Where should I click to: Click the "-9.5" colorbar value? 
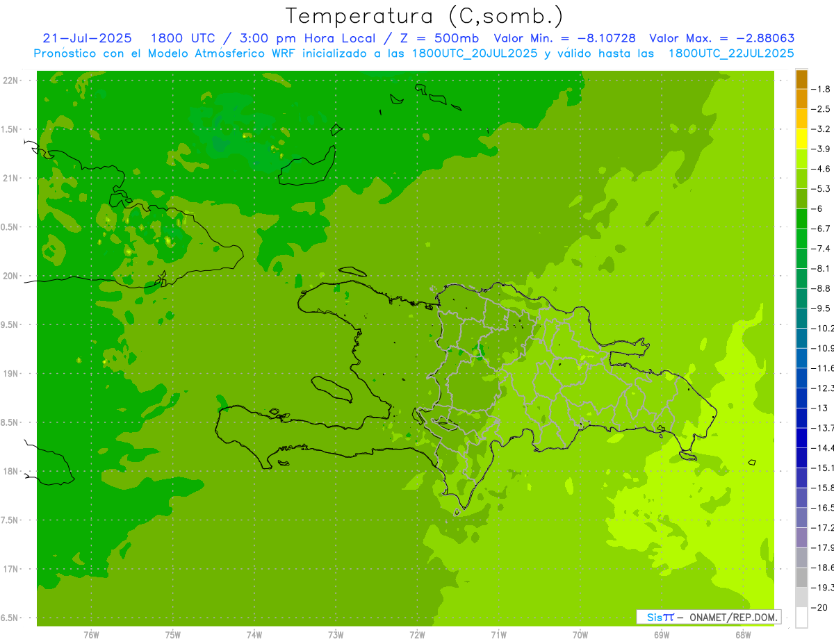(821, 308)
